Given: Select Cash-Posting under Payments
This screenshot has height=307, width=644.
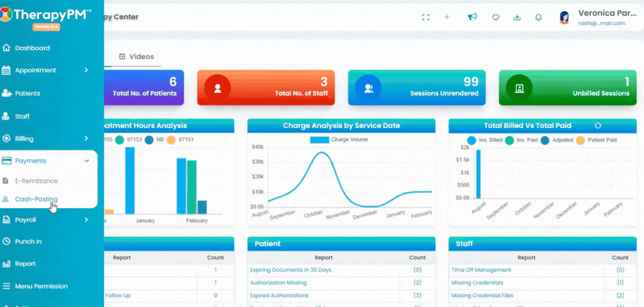Looking at the screenshot, I should pyautogui.click(x=36, y=199).
